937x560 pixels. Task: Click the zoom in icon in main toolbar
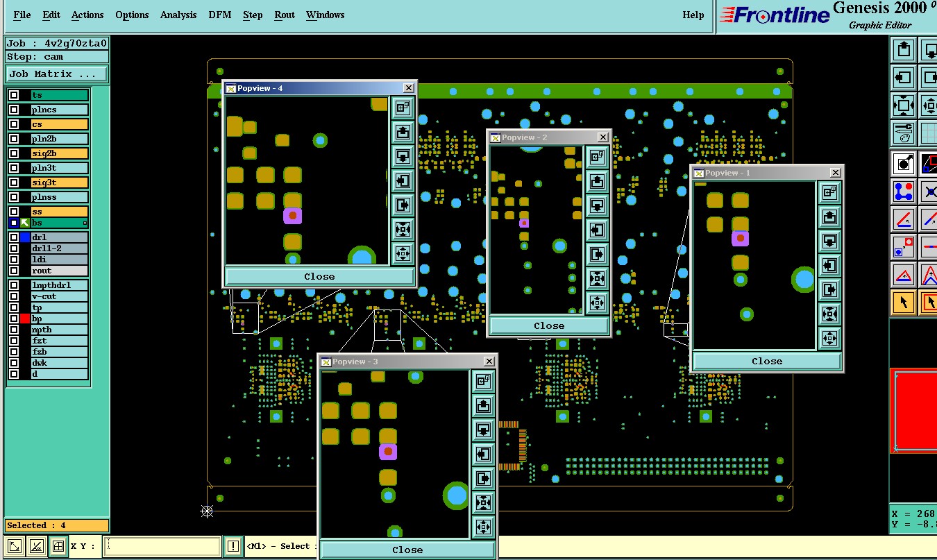pos(903,105)
